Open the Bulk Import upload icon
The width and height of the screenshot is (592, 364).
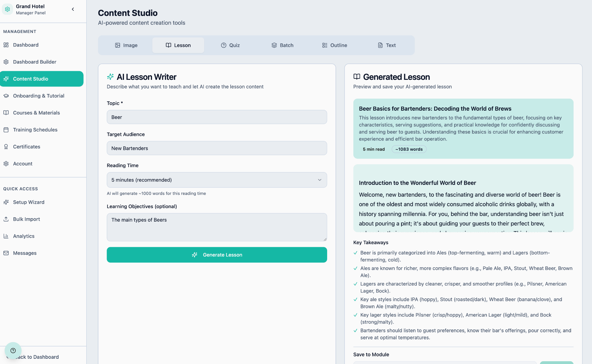tap(6, 219)
